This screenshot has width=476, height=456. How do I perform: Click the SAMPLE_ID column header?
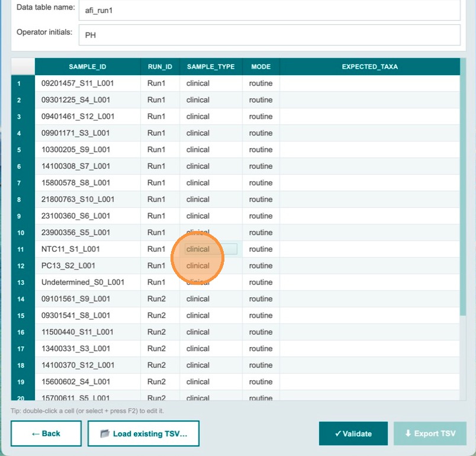(x=88, y=67)
